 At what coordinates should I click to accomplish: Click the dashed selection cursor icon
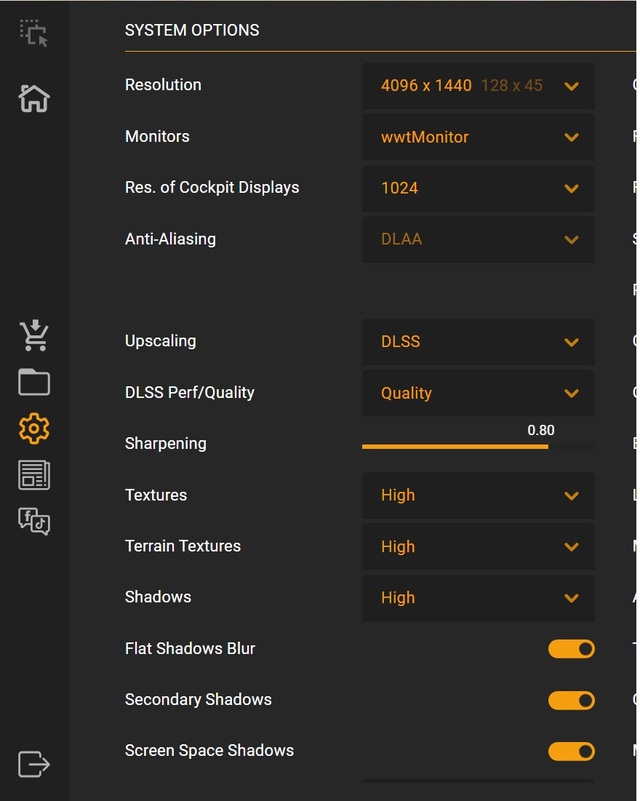[34, 33]
